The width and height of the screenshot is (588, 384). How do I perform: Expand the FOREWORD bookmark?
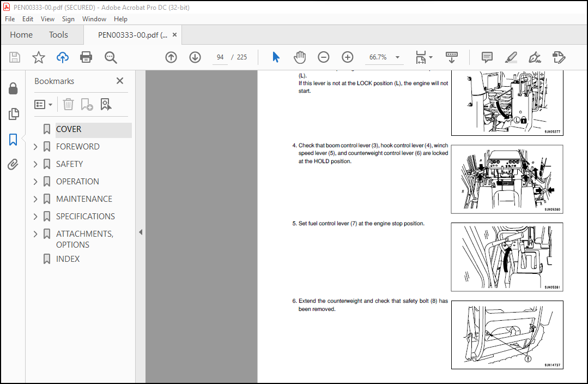35,147
